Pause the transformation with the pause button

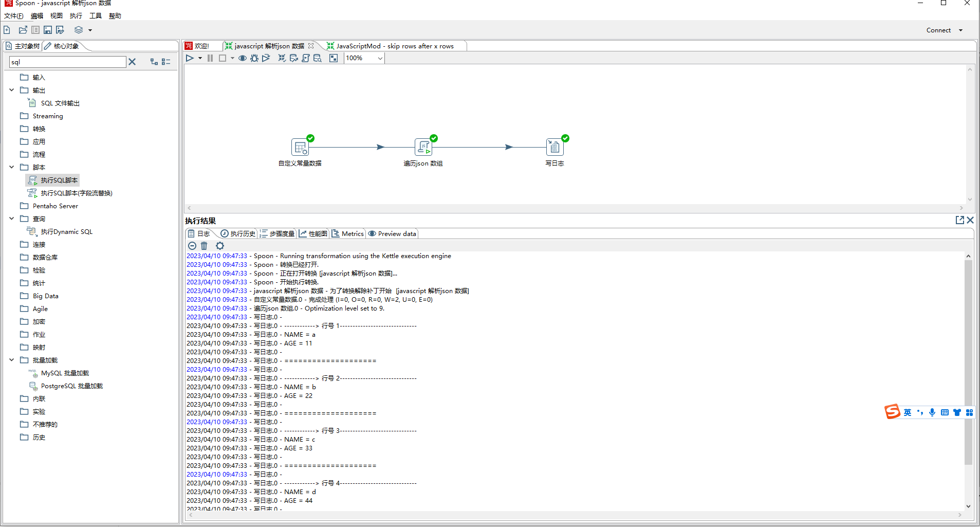tap(210, 58)
